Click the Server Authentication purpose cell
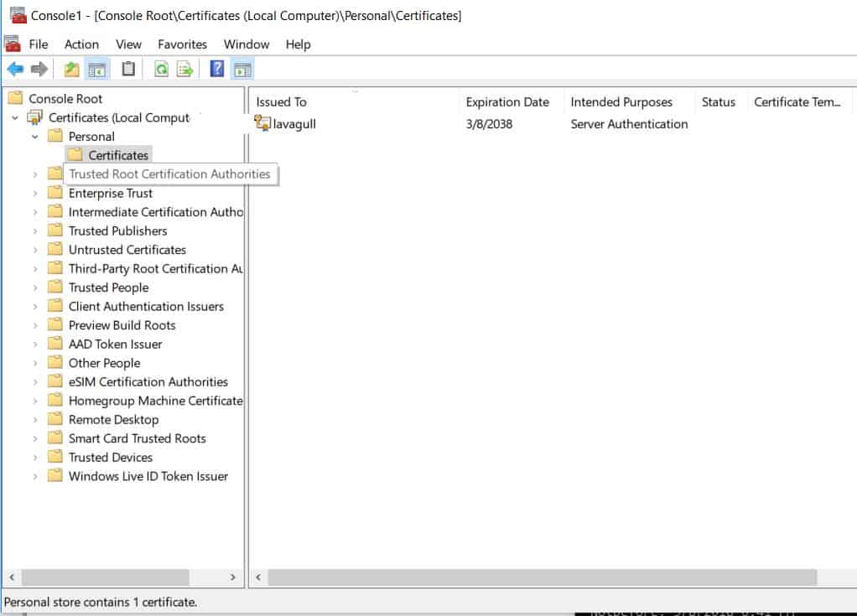Screen dimensions: 857x616 pyautogui.click(x=629, y=124)
